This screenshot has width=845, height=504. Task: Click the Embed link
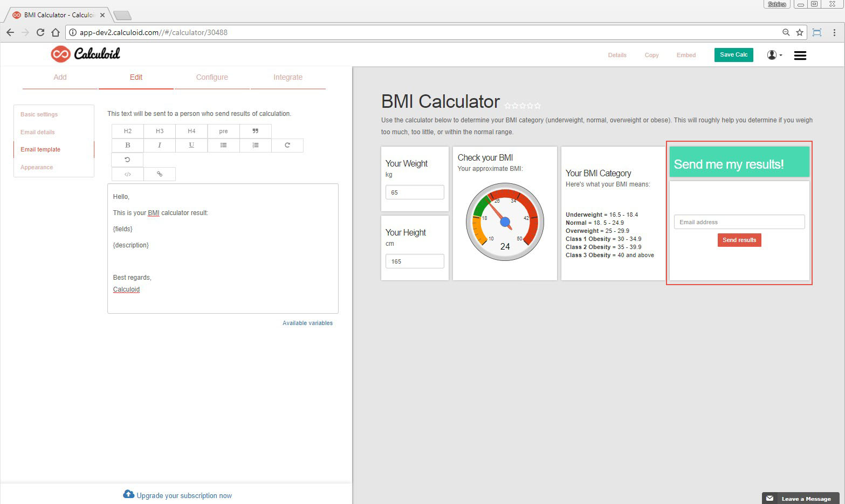point(686,55)
